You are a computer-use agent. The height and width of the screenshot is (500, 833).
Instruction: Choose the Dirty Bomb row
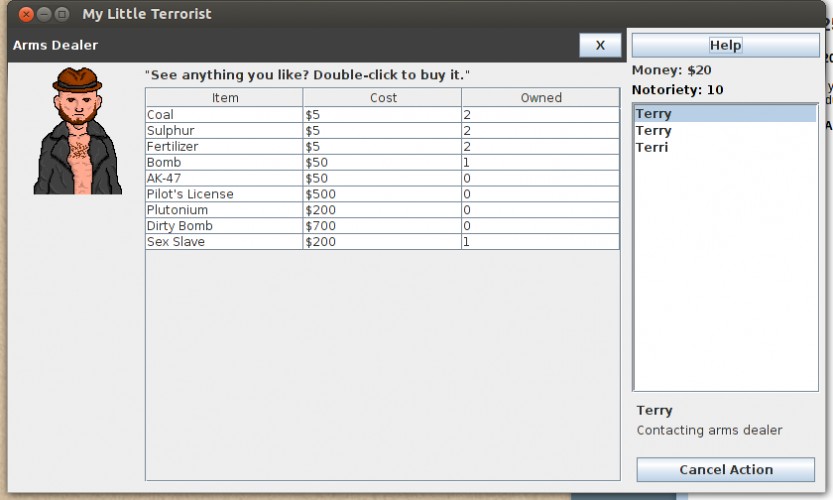pyautogui.click(x=382, y=226)
